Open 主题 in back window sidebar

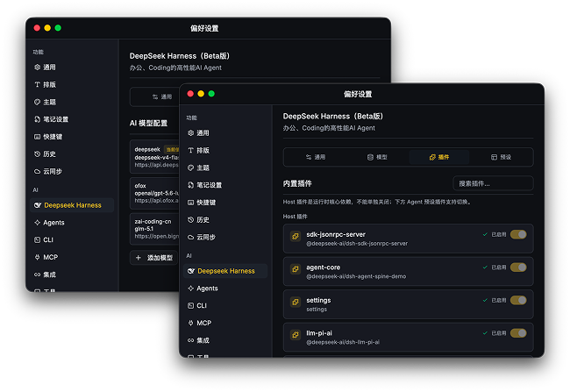[45, 103]
